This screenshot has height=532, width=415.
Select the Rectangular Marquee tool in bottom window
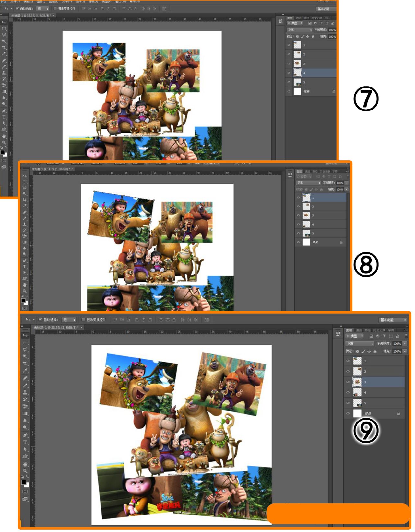25,342
